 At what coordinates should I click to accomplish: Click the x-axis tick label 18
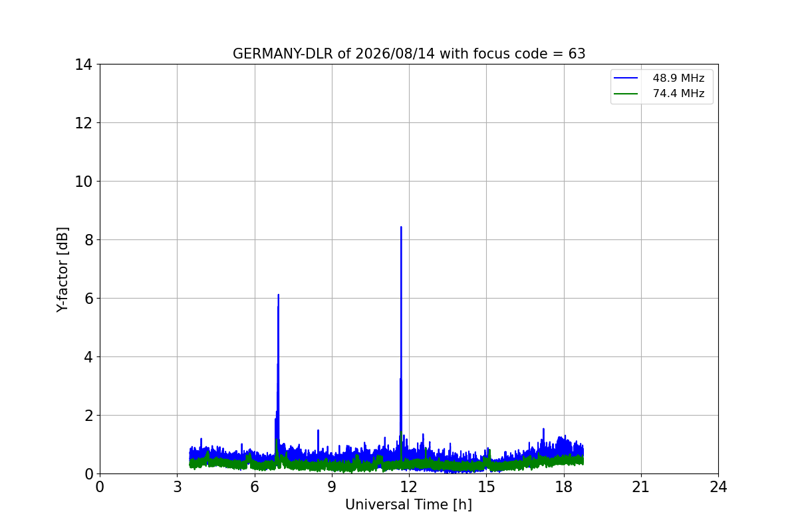564,487
